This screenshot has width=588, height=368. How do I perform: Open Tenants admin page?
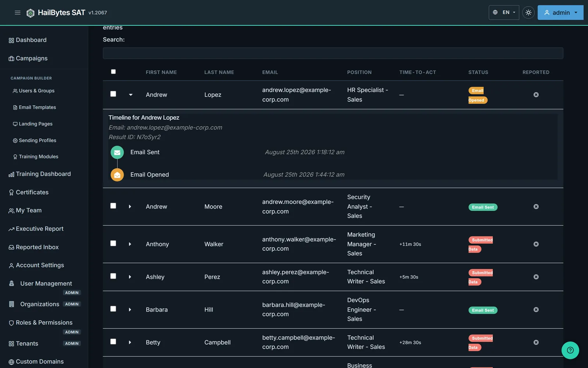(23, 344)
